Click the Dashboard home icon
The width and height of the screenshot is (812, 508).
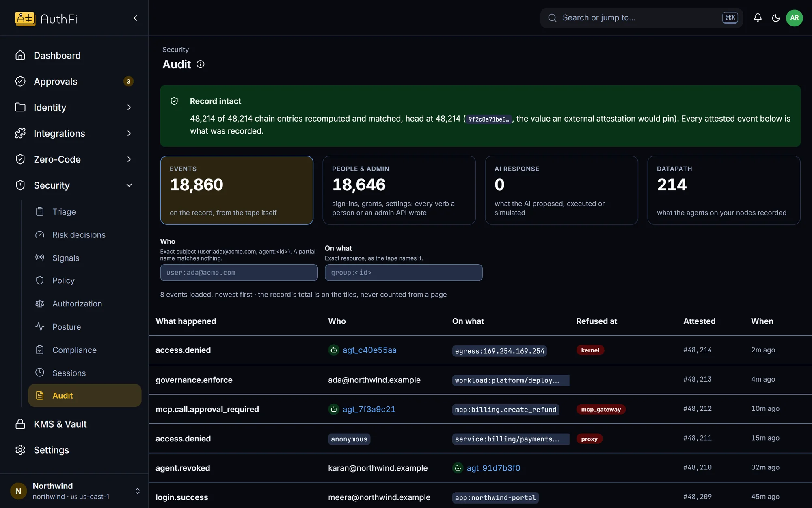tap(20, 55)
